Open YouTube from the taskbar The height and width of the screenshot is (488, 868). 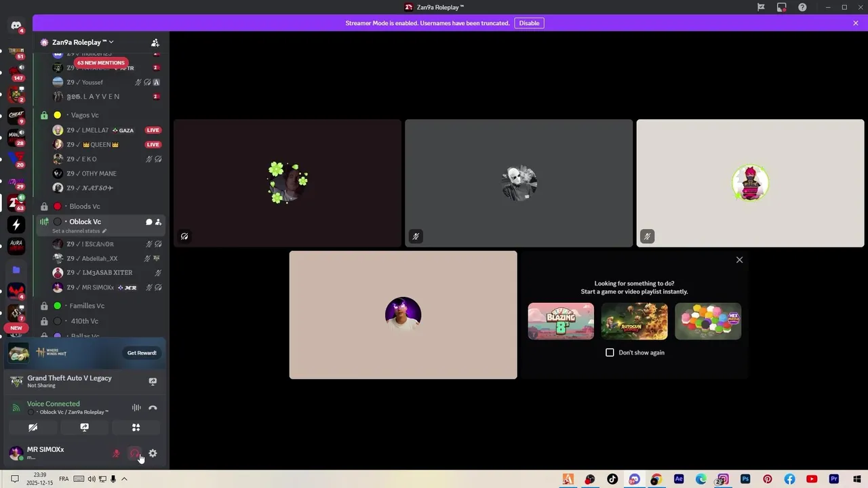pyautogui.click(x=812, y=479)
